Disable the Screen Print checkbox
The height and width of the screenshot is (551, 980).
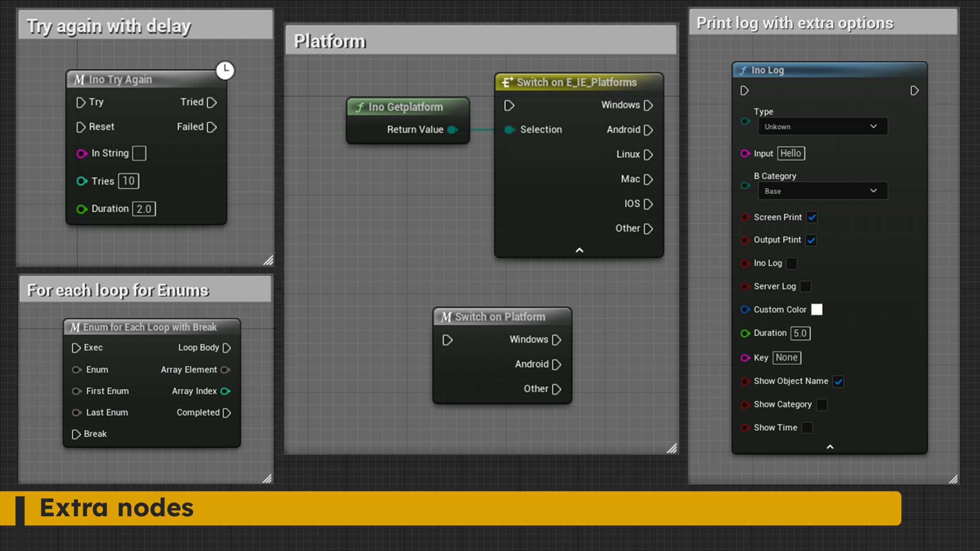813,217
